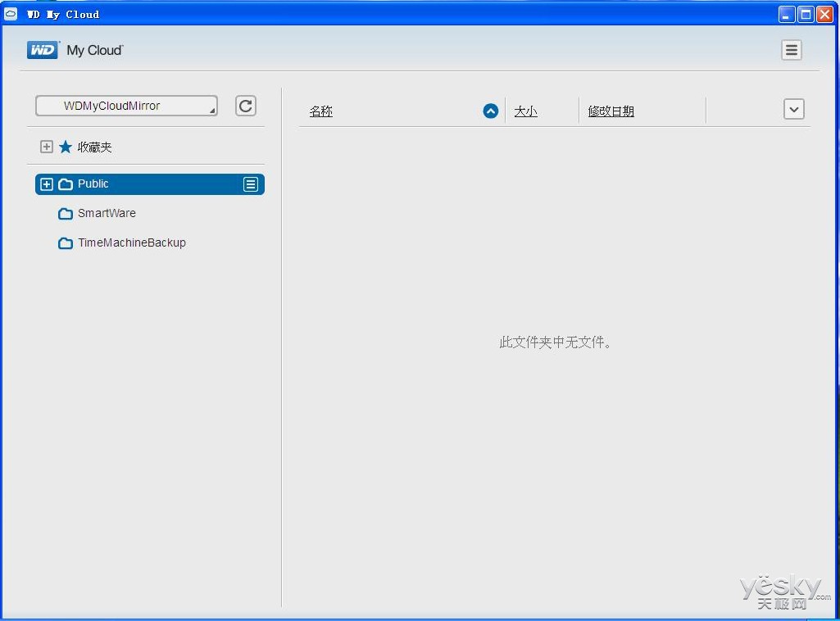Open the column options chevron dropdown
This screenshot has width=840, height=621.
point(794,109)
